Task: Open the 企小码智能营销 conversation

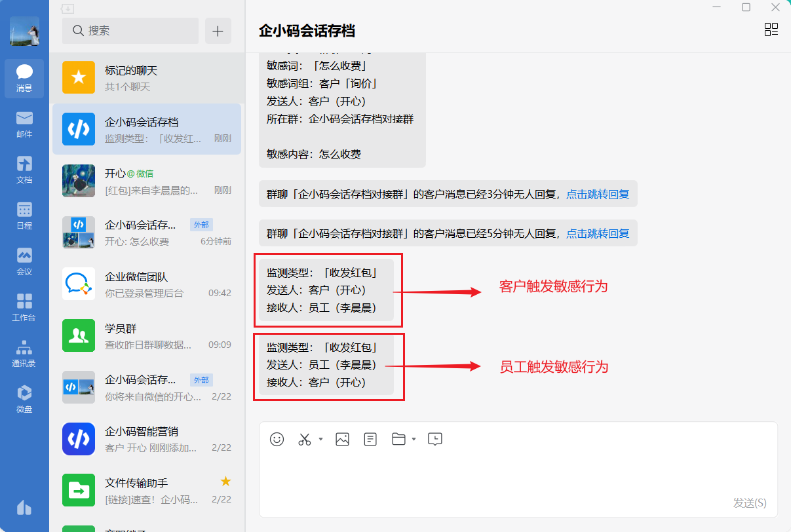Action: pyautogui.click(x=147, y=439)
